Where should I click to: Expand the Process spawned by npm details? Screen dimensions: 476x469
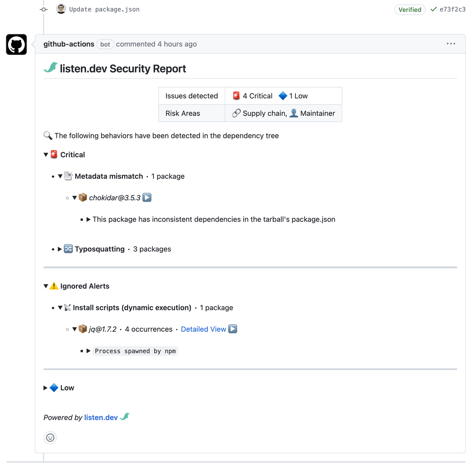coord(88,351)
